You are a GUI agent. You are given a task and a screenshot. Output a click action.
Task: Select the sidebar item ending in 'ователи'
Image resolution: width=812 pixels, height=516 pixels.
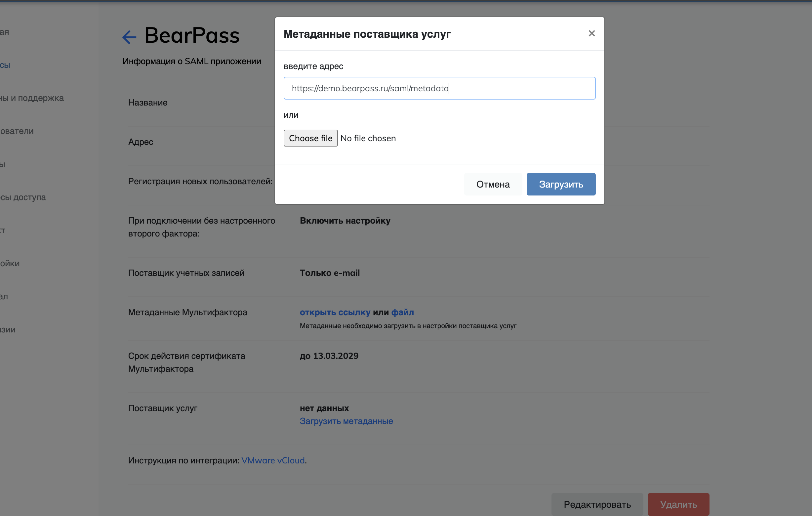17,131
